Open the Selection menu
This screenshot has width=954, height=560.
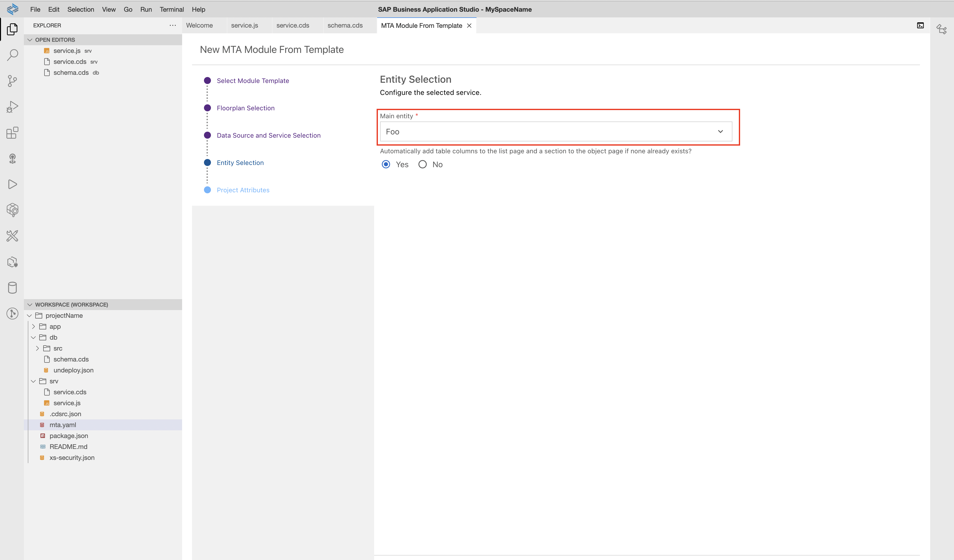81,9
